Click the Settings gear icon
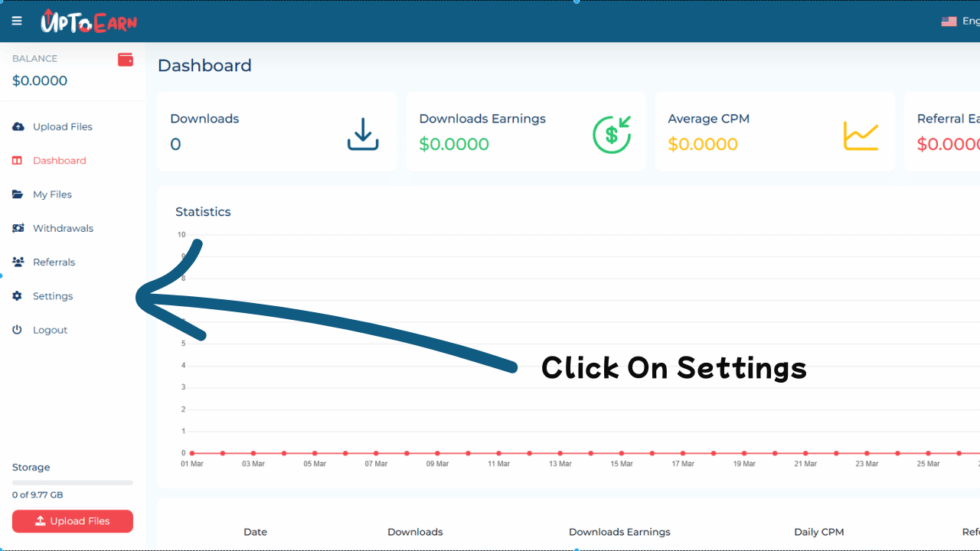 point(18,296)
